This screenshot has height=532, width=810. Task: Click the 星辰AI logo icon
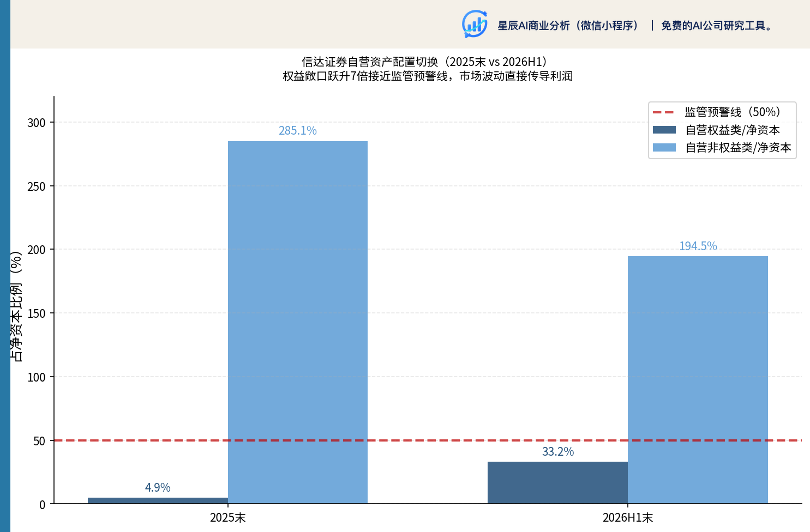point(475,24)
